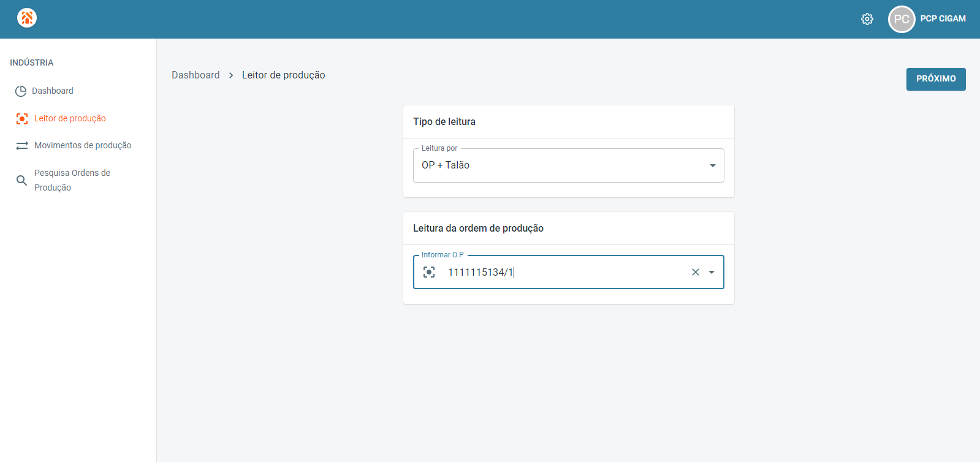The width and height of the screenshot is (980, 462).
Task: Click the breadcrumb chevron separator
Action: click(x=231, y=75)
